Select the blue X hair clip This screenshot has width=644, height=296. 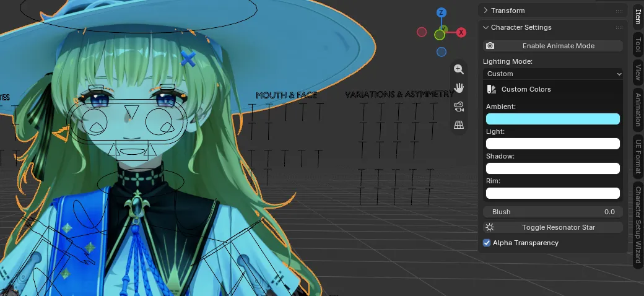click(188, 59)
